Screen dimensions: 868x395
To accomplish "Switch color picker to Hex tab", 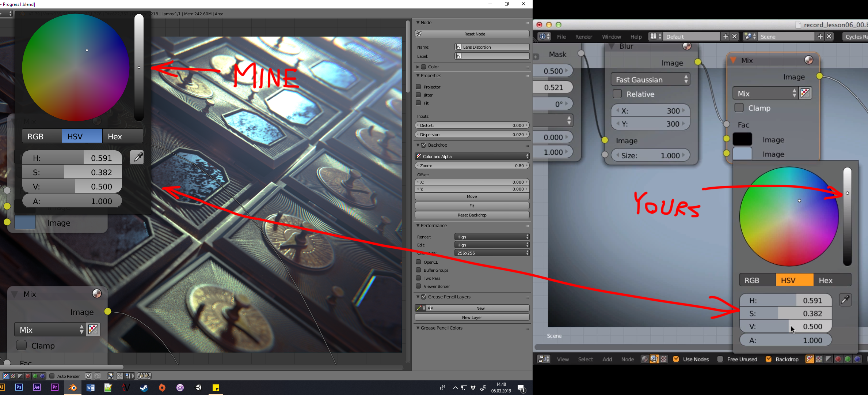I will tap(122, 136).
